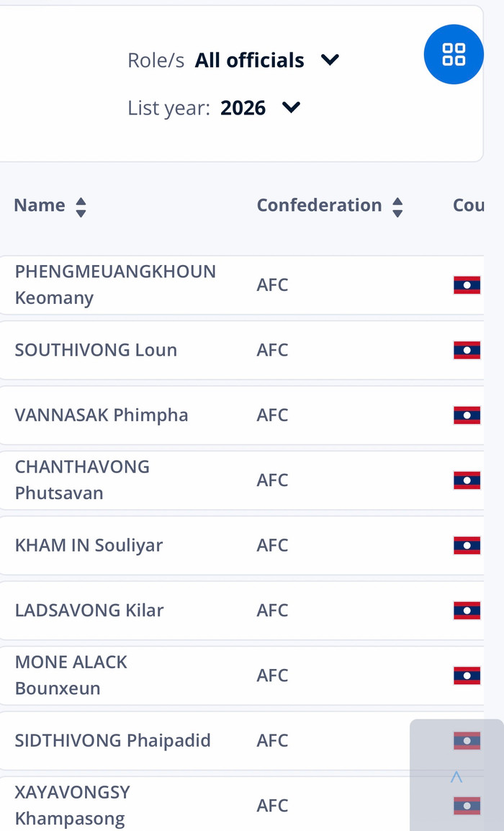This screenshot has height=831, width=504.
Task: Select the Name column header
Action: click(39, 205)
